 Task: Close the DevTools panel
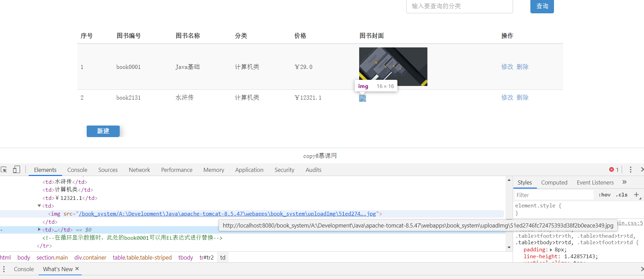coord(642,170)
